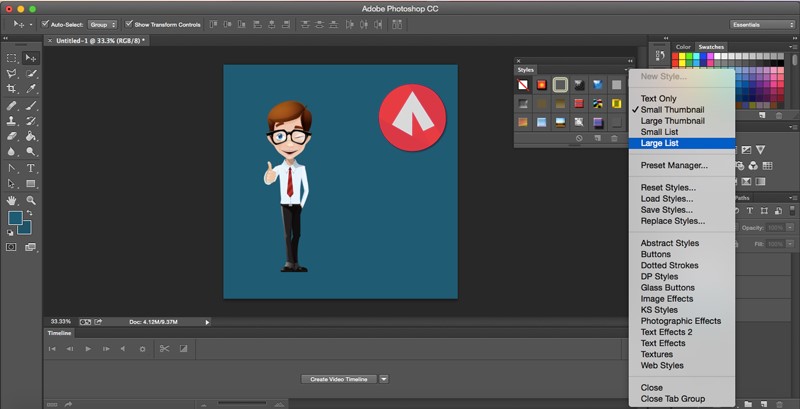Select the Eraser tool
Screen dimensions: 800x409
11,136
